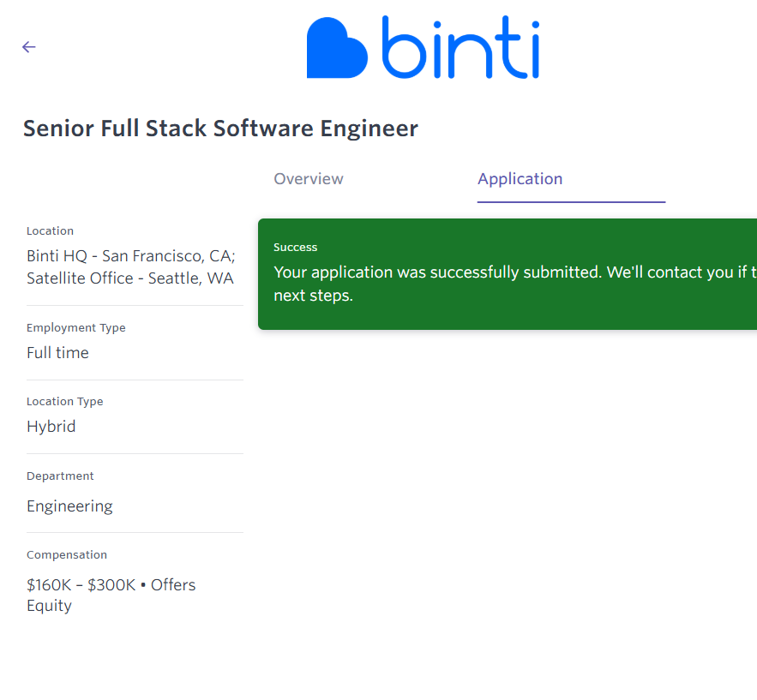Click the Compensation label
This screenshot has height=700, width=757.
click(67, 555)
